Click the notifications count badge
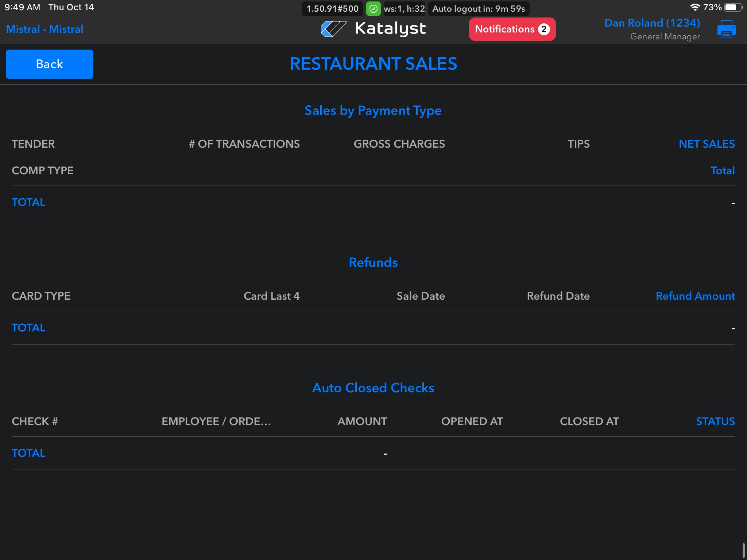The image size is (747, 560). tap(544, 29)
